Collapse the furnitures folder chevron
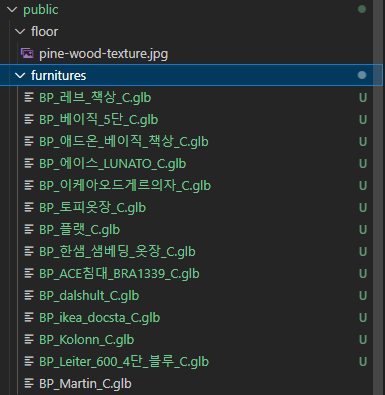This screenshot has height=395, width=385. pyautogui.click(x=20, y=76)
